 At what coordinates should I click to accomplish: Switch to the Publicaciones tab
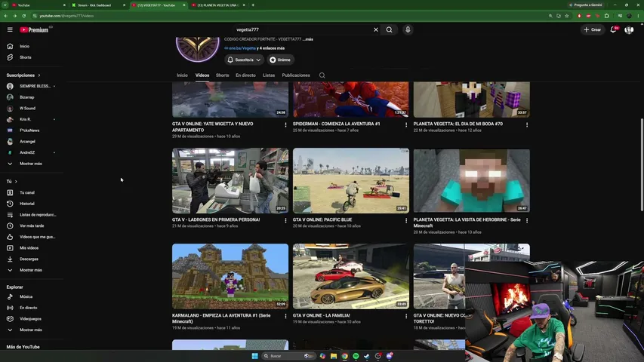tap(296, 75)
